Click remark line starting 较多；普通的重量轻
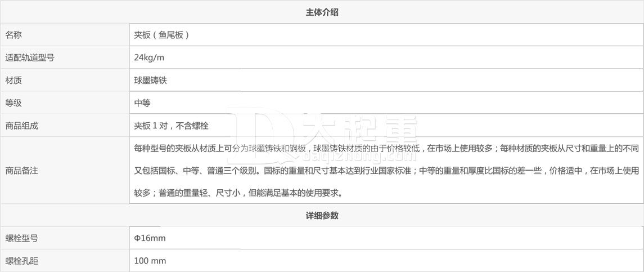Image resolution: width=644 pixels, height=272 pixels. (238, 193)
